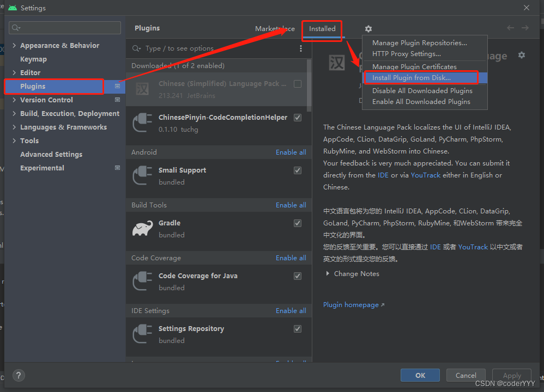Click the project-level icon beside Plugins
This screenshot has height=392, width=544.
coord(118,86)
